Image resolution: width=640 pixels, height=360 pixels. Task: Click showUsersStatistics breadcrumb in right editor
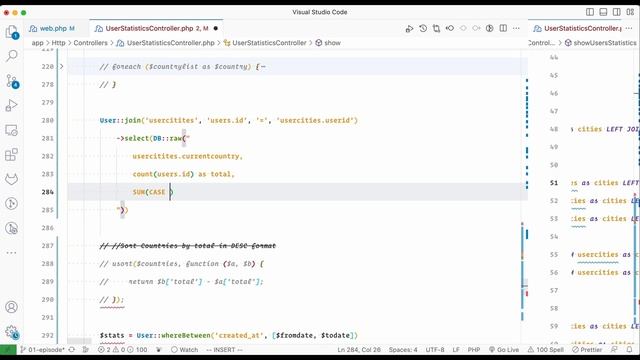click(x=604, y=43)
